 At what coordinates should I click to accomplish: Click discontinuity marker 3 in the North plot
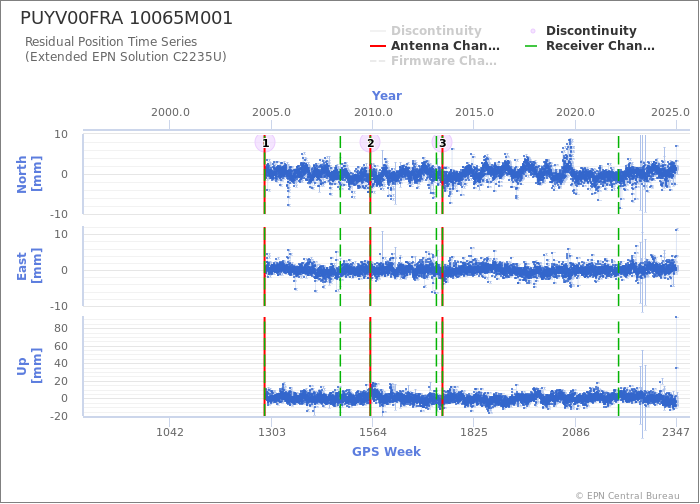click(x=442, y=143)
